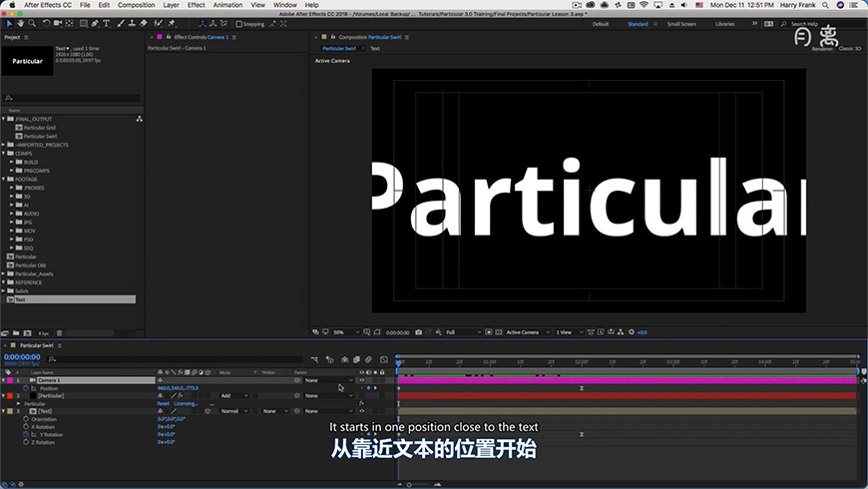Click the Graph Editor icon in timeline
This screenshot has width=868, height=489.
point(384,359)
